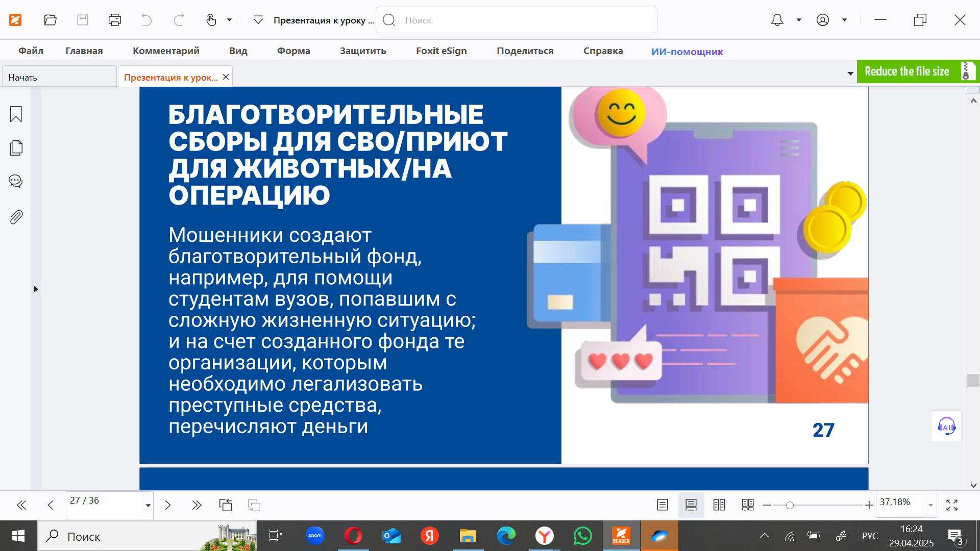Zoom in with the plus button
980x551 pixels.
(x=869, y=505)
